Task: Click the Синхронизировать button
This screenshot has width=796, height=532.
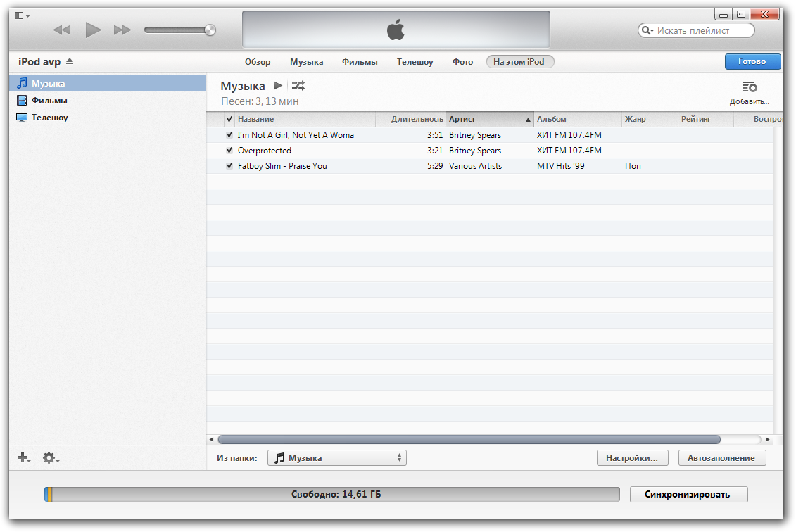Action: tap(688, 495)
